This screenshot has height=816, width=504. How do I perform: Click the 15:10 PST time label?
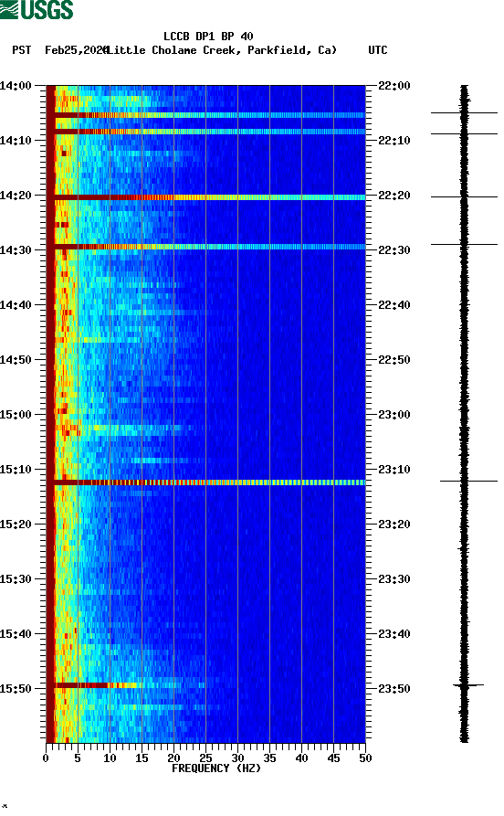click(x=16, y=469)
